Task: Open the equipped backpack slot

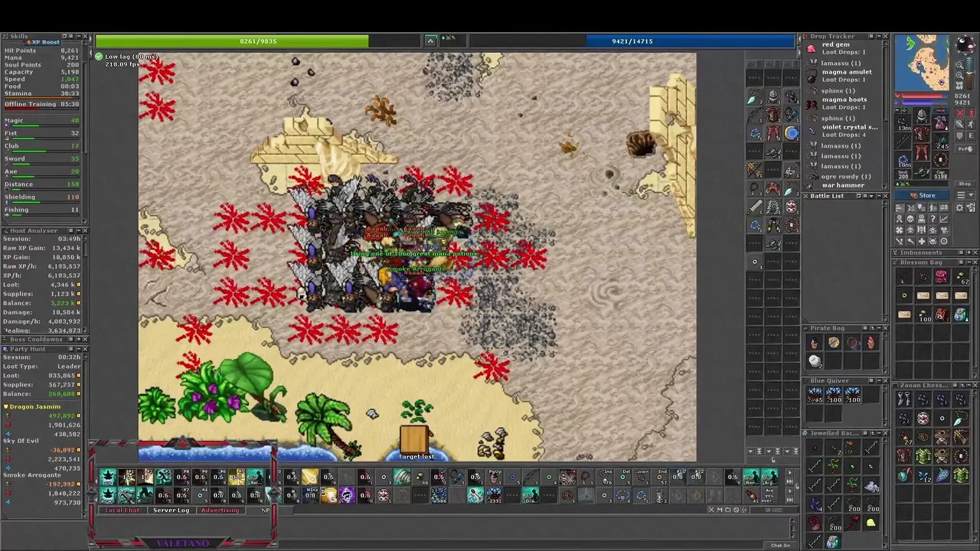Action: click(940, 122)
